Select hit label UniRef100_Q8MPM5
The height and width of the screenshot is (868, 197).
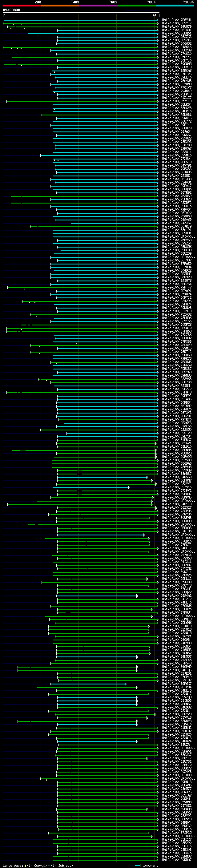176,497
